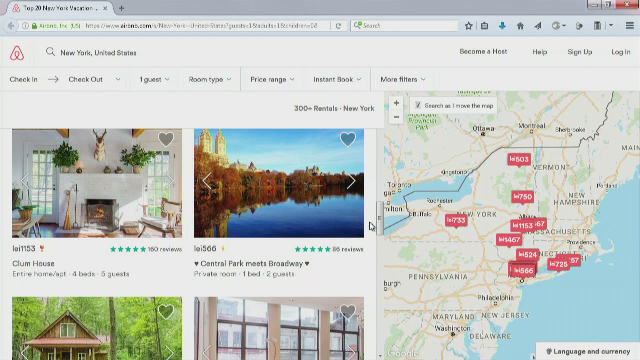Viewport: 640px width, 360px height.
Task: Click Sign Up in the header
Action: [x=580, y=52]
